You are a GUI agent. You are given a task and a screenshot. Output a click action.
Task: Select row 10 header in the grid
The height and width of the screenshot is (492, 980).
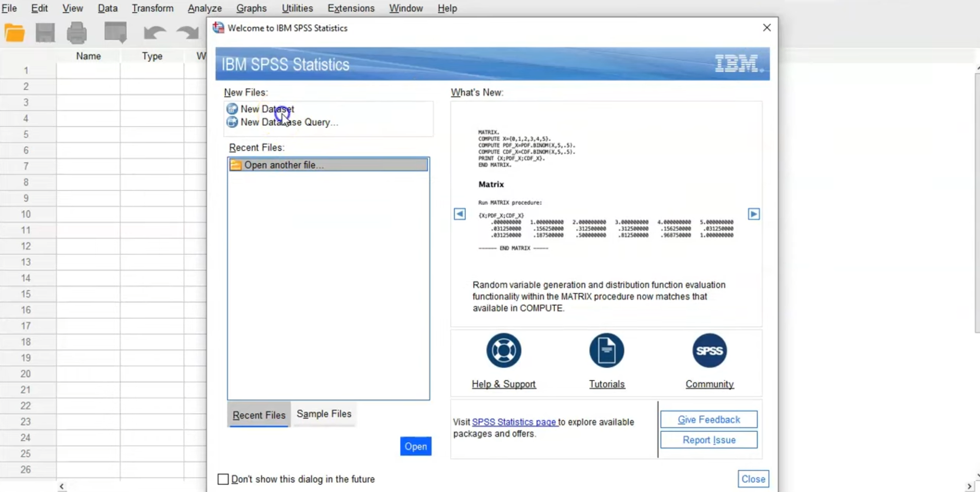point(26,214)
